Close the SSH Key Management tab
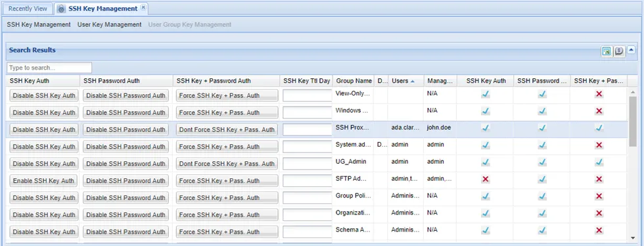 click(143, 7)
